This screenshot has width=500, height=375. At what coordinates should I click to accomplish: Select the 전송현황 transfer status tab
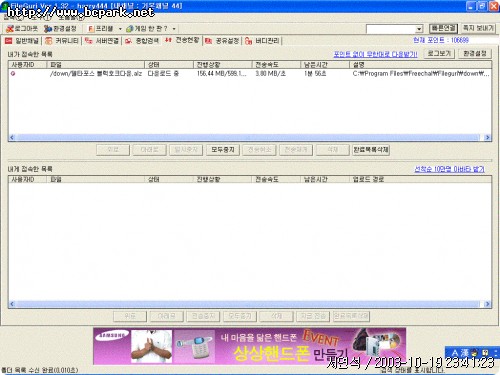point(182,40)
